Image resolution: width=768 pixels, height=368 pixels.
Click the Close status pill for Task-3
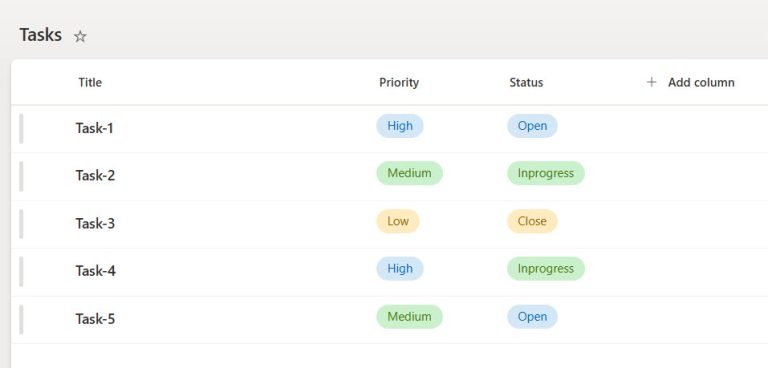(x=532, y=221)
